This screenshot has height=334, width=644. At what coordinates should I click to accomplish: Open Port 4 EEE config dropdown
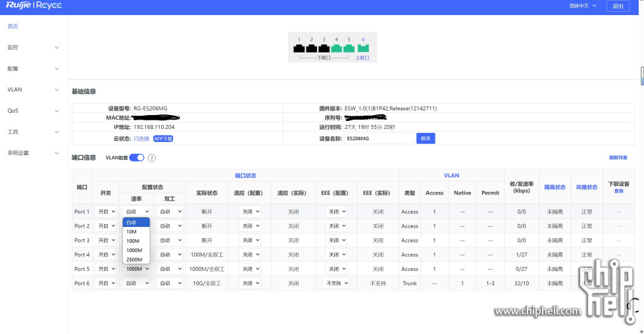(336, 254)
